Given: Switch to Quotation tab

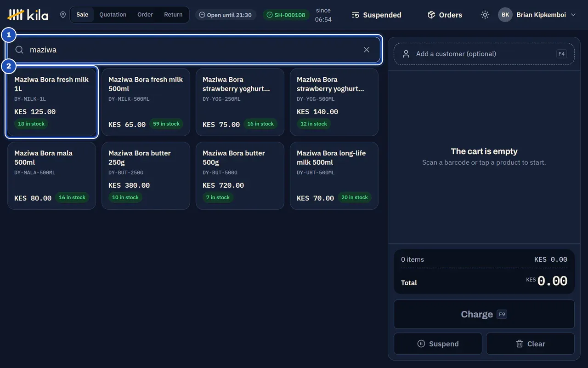Looking at the screenshot, I should (x=113, y=15).
